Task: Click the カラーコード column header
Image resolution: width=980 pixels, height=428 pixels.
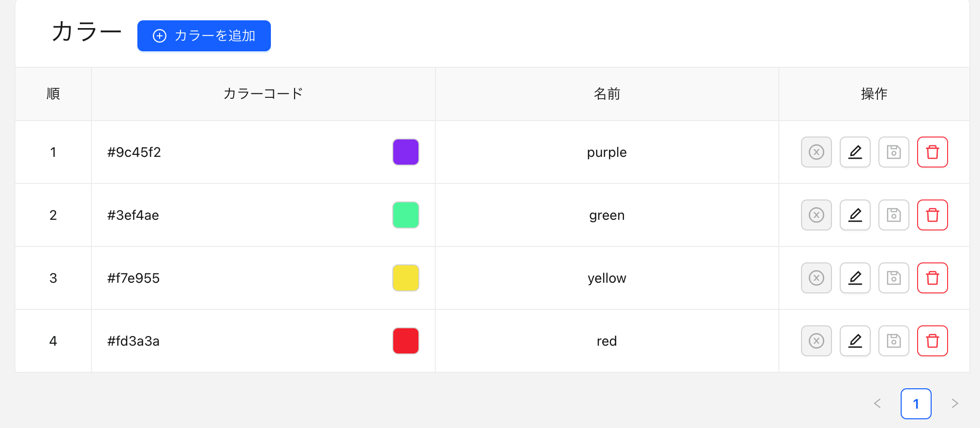Action: click(263, 93)
